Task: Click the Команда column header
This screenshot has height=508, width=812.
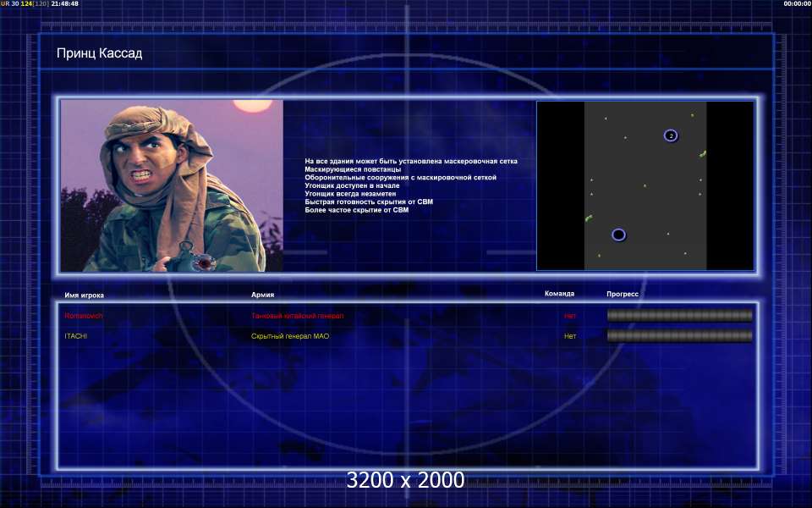Action: point(559,294)
